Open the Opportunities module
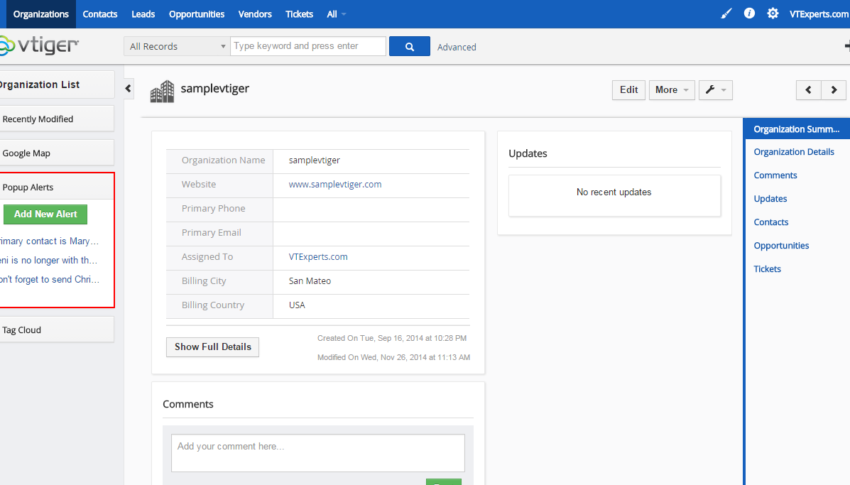 [196, 14]
